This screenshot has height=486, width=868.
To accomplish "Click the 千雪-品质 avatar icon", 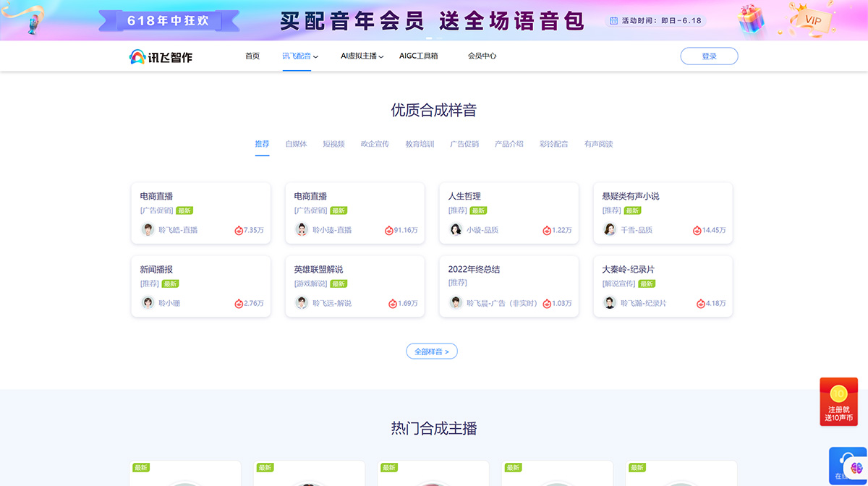I will [608, 231].
